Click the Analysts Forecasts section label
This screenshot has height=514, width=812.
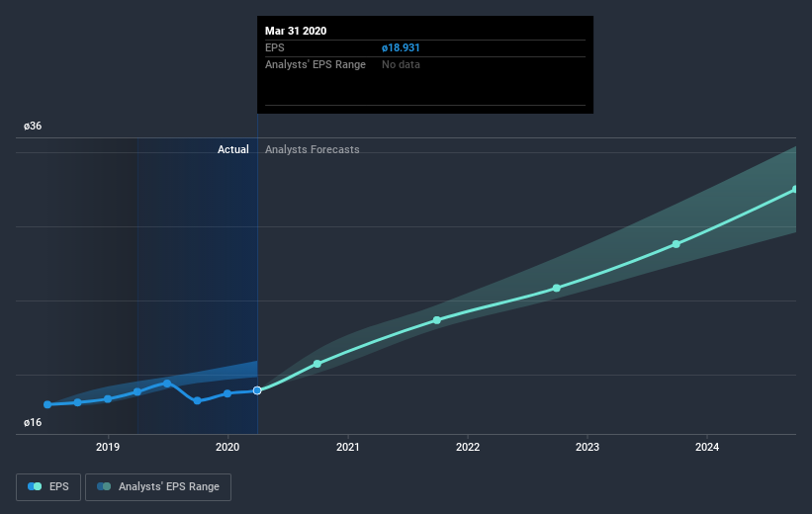pos(313,149)
